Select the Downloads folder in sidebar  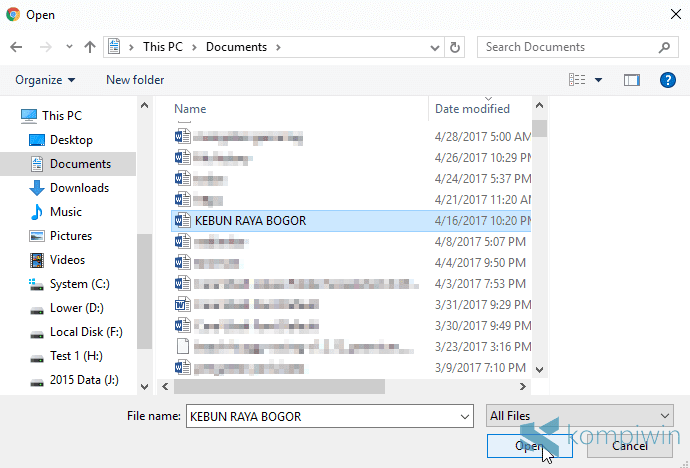[x=78, y=188]
